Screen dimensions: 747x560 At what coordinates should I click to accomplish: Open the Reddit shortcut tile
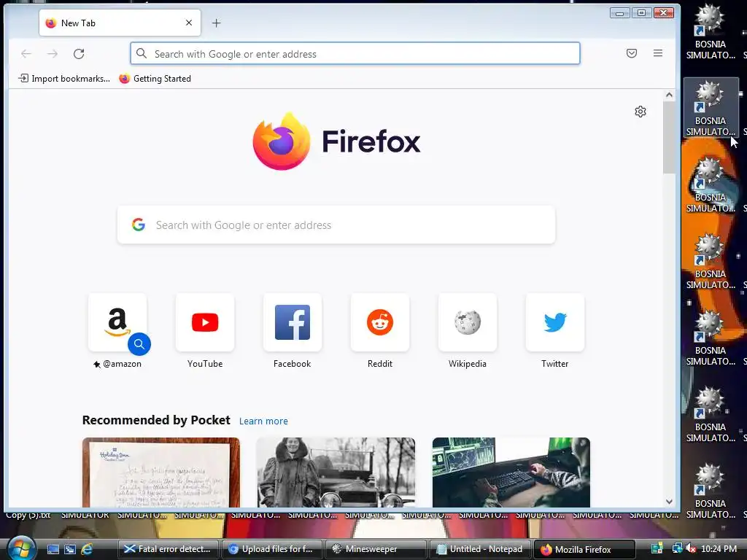coord(379,322)
